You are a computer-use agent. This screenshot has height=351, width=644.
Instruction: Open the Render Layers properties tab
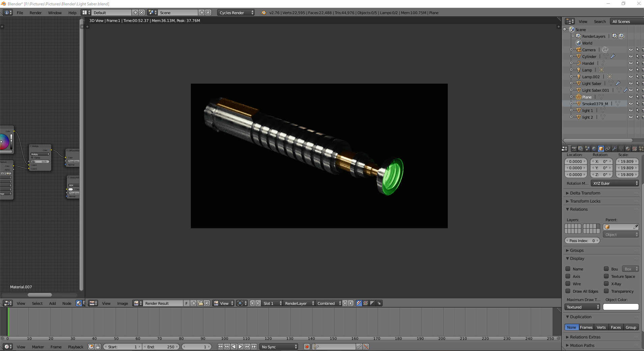point(580,149)
